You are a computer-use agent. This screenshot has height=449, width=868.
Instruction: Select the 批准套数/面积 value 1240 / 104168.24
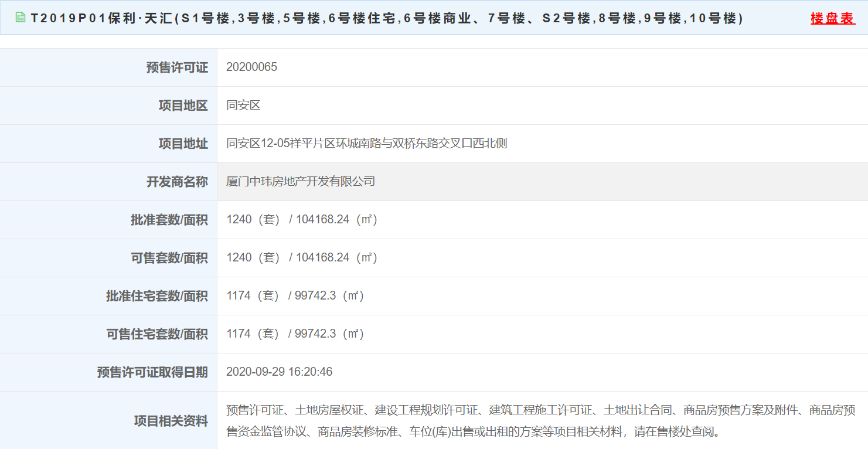[x=302, y=220]
